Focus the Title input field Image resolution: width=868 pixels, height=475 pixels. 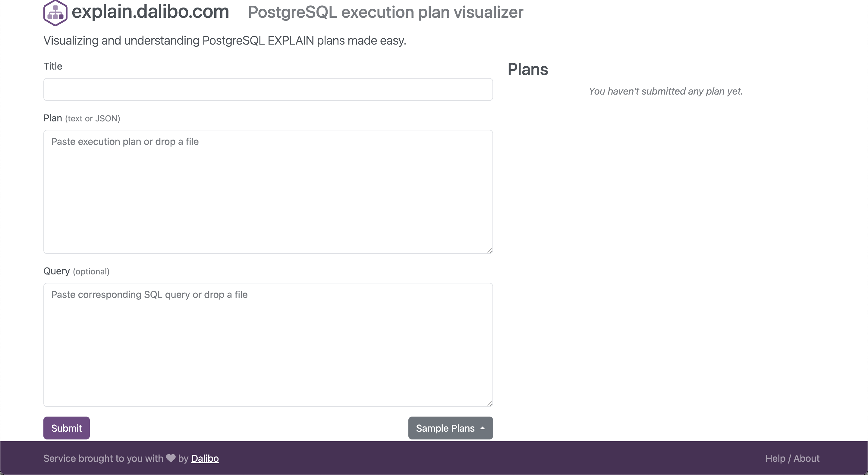tap(268, 89)
